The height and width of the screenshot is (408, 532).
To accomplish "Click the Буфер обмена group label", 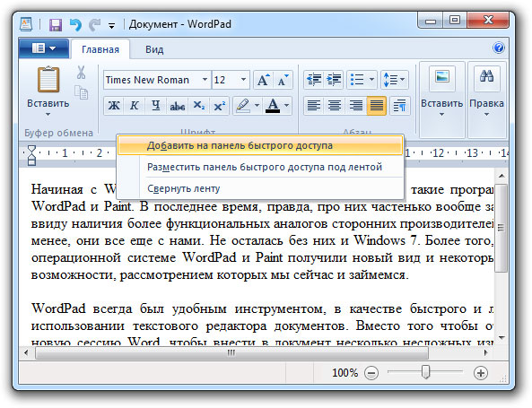I will 58,133.
